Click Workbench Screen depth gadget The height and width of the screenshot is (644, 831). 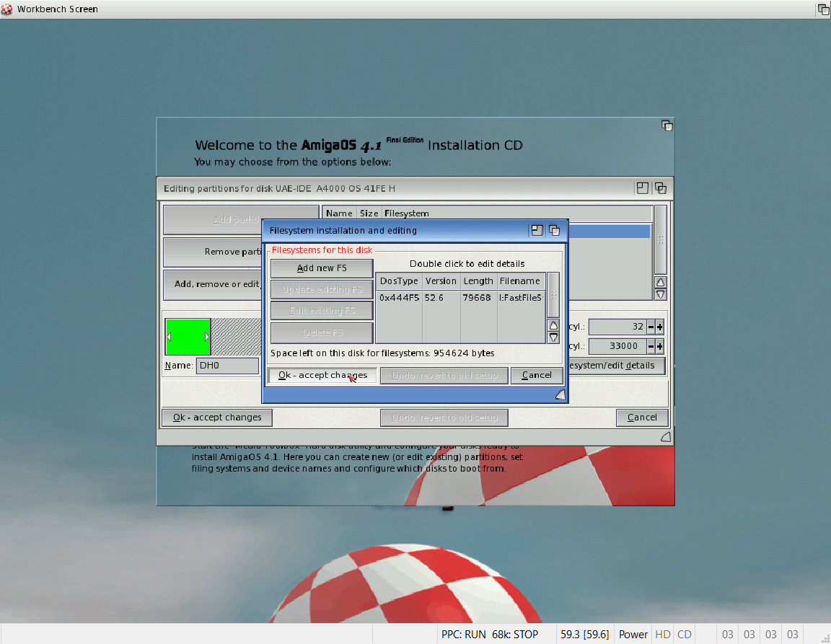824,9
